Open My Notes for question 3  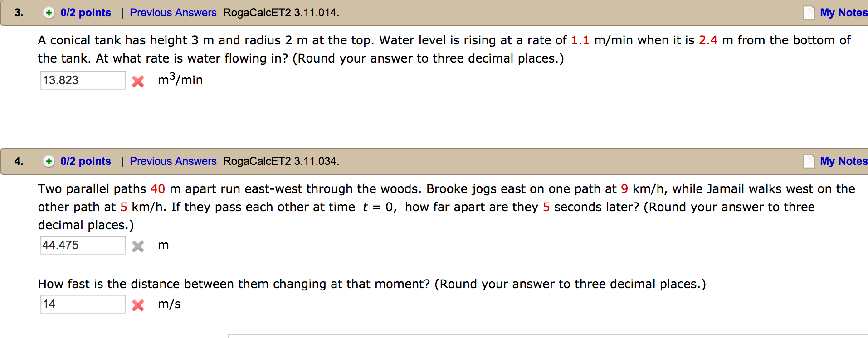pyautogui.click(x=846, y=12)
